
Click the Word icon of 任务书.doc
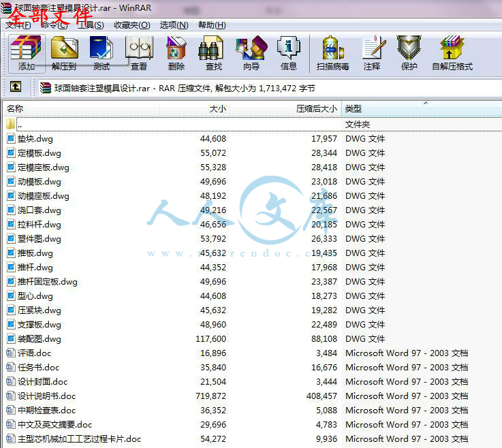(11, 367)
